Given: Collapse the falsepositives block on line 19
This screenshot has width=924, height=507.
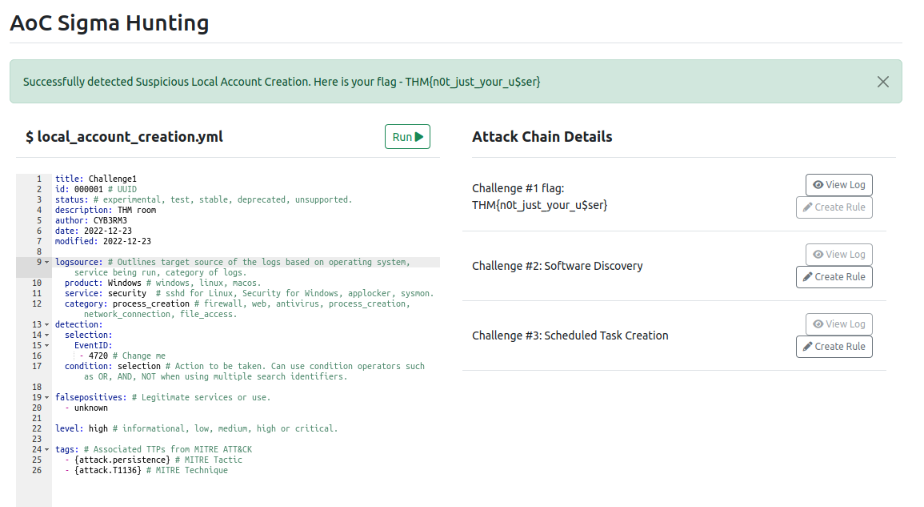Looking at the screenshot, I should click(47, 397).
